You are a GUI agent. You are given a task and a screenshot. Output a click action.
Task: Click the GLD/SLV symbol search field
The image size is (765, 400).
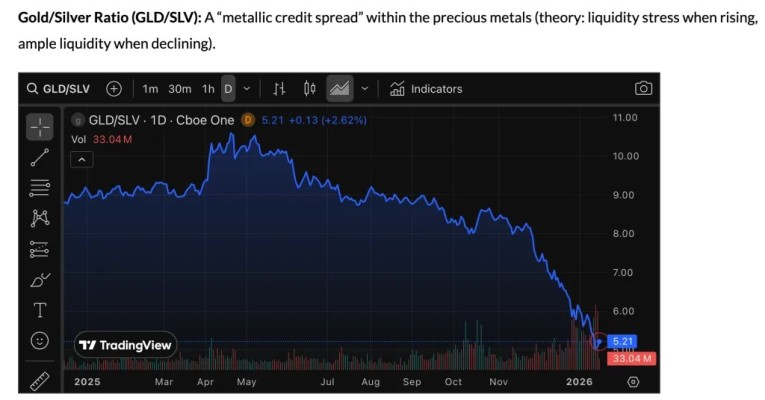coord(62,88)
